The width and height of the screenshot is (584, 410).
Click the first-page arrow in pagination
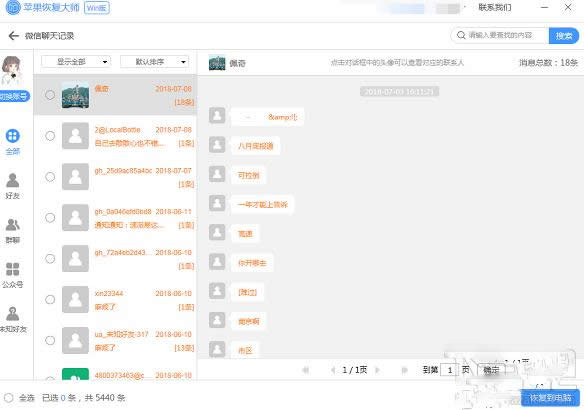pos(306,370)
